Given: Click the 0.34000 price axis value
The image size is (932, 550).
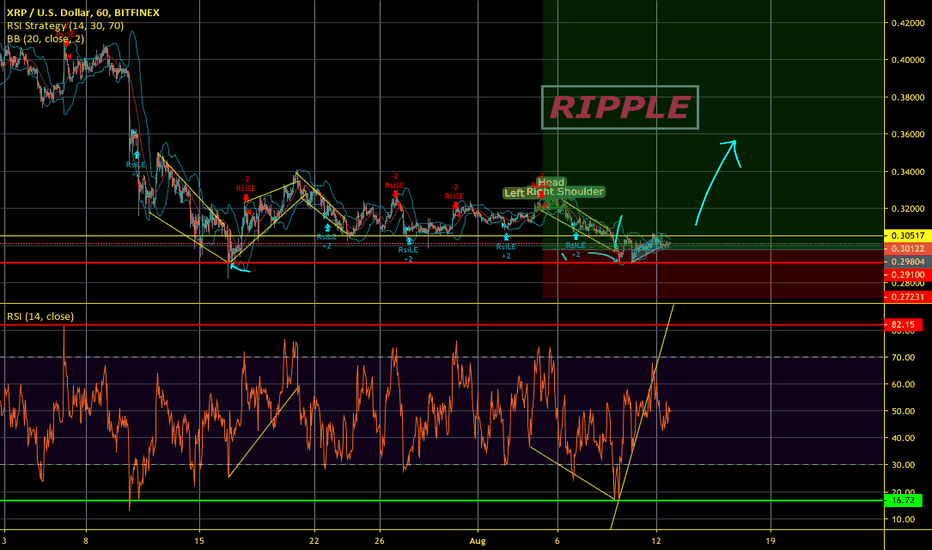Looking at the screenshot, I should coord(908,172).
